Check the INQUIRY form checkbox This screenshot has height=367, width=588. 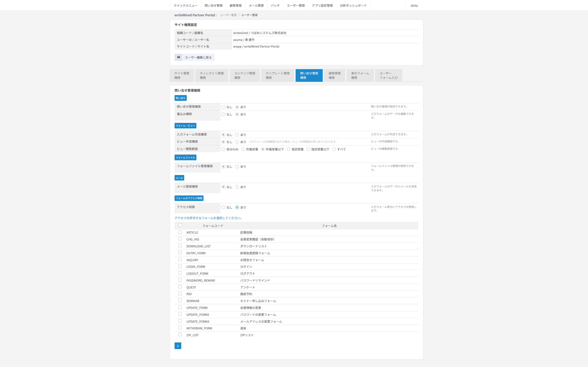[x=180, y=260]
